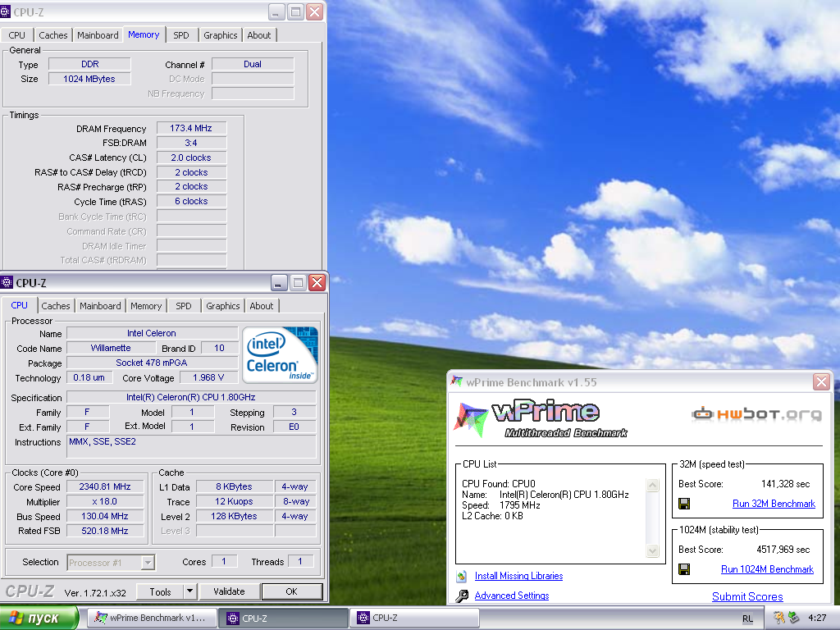
Task: Minimize the lower CPU-Z window
Action: (279, 282)
